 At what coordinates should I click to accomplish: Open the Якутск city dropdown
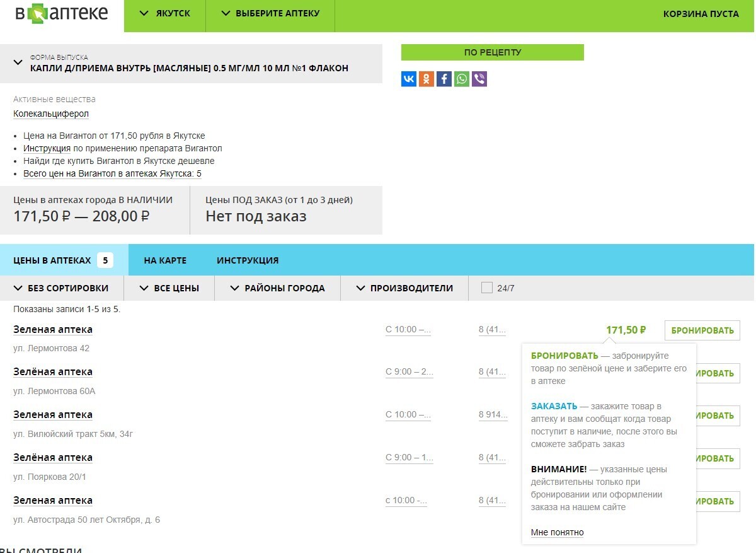point(165,13)
